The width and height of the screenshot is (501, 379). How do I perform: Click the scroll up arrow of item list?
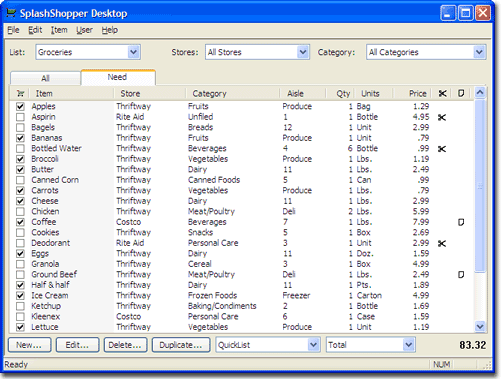pyautogui.click(x=480, y=93)
